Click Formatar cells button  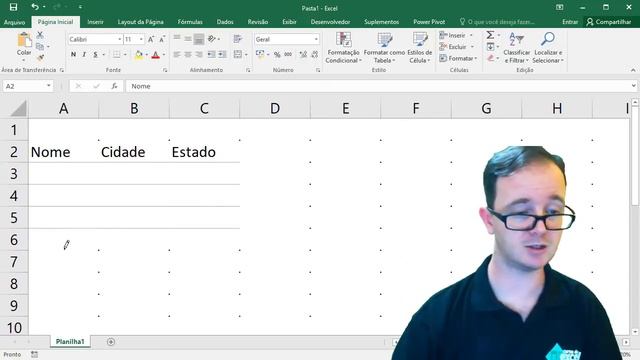pyautogui.click(x=458, y=58)
